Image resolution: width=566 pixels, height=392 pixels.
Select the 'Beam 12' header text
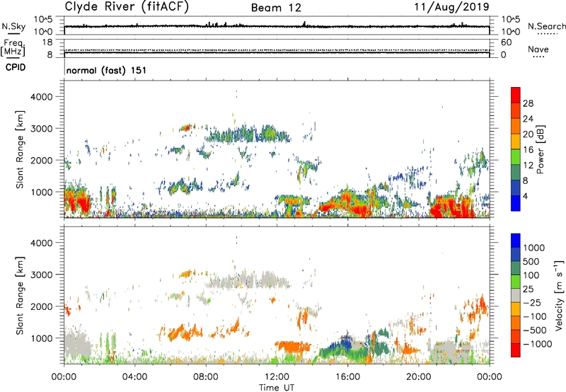click(x=276, y=8)
